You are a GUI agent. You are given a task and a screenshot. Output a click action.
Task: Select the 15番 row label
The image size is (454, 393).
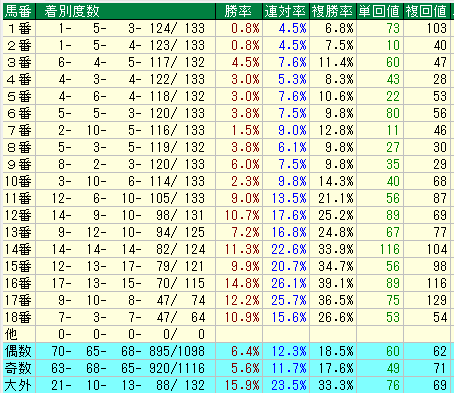click(18, 267)
